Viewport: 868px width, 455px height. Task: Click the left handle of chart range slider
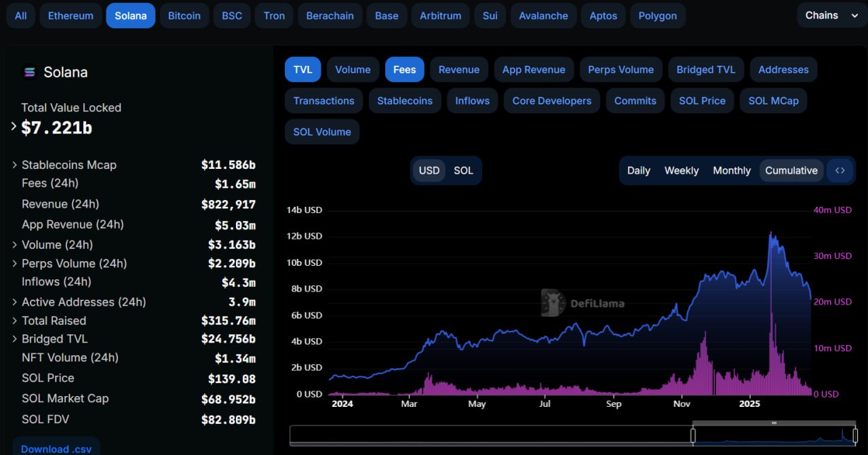pyautogui.click(x=693, y=436)
